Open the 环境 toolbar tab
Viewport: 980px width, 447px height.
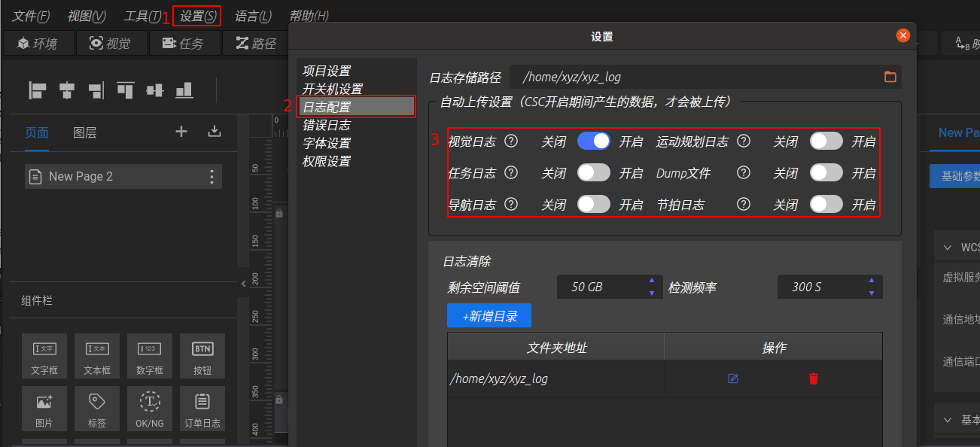[38, 44]
